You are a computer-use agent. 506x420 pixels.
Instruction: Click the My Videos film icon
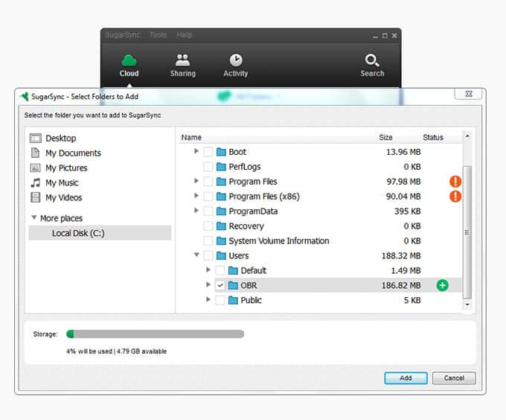[35, 197]
